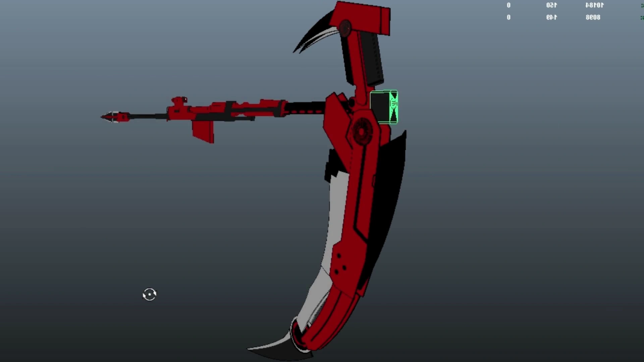644x362 pixels.
Task: Click the rifle's rear sight block on top
Action: [179, 101]
